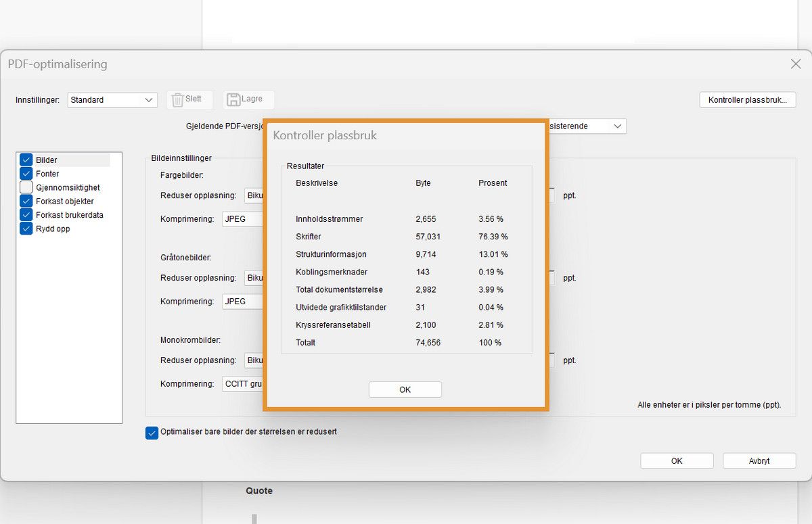Click the 57,031 byte value

click(428, 237)
